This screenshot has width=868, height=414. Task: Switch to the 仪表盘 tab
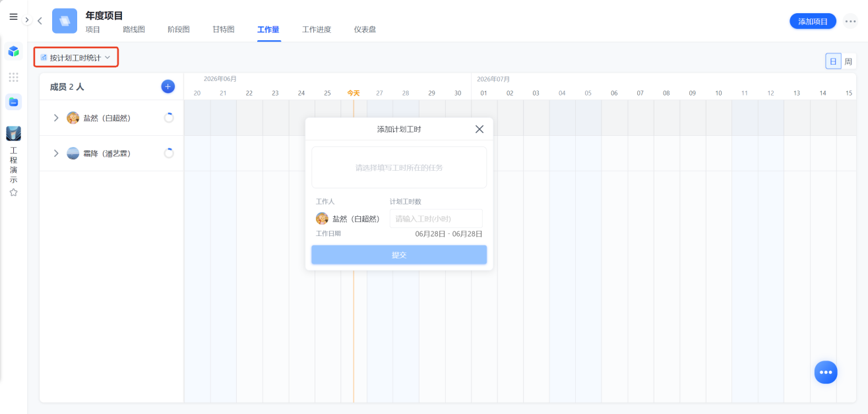click(x=365, y=30)
